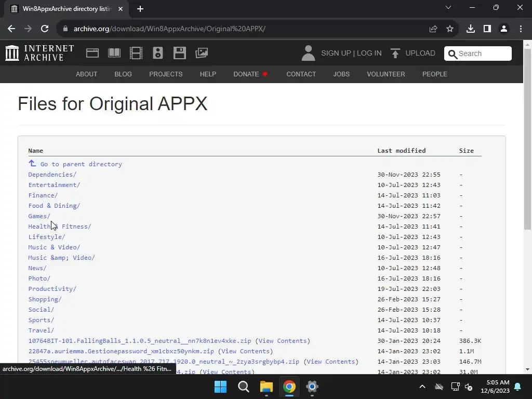Screen dimensions: 532x399
Task: Open the taskbar clock and date
Action: (x=495, y=387)
